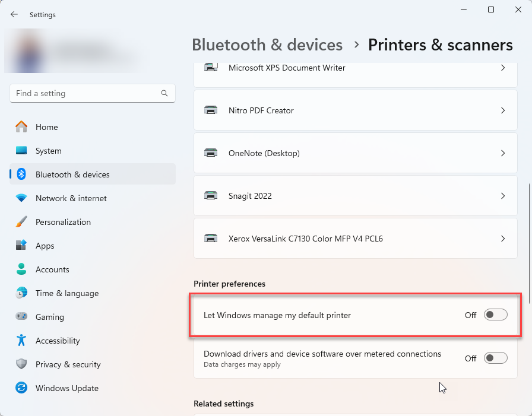
Task: Click the Personalization paintbrush icon
Action: (x=21, y=222)
